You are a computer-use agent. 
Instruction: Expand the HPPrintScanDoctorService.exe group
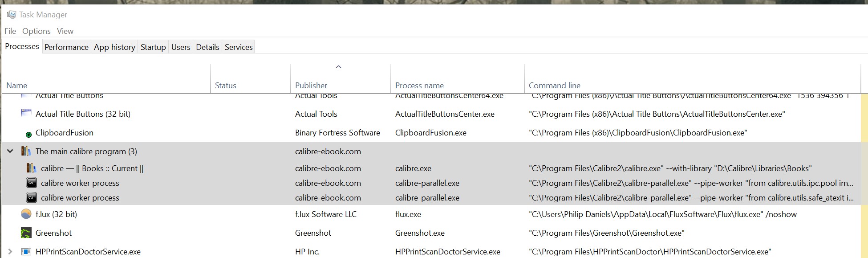tap(10, 252)
